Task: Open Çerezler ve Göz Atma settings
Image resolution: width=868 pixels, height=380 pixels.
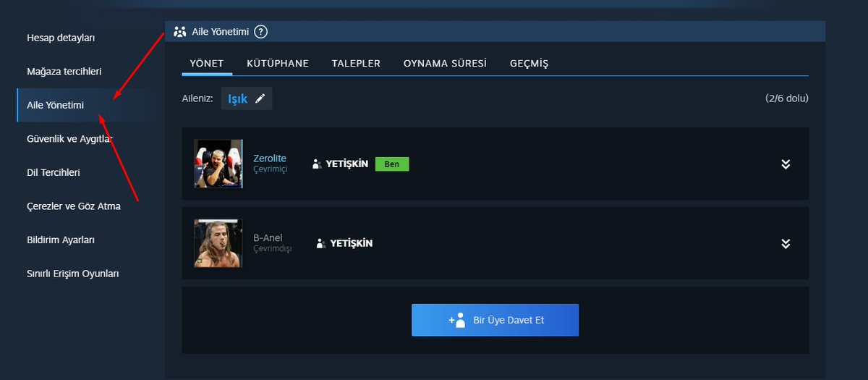Action: [x=73, y=206]
